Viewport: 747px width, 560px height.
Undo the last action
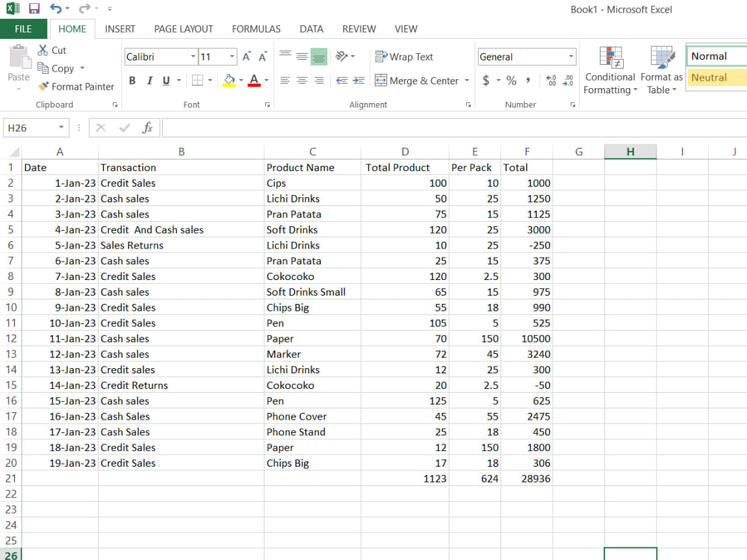pos(56,8)
